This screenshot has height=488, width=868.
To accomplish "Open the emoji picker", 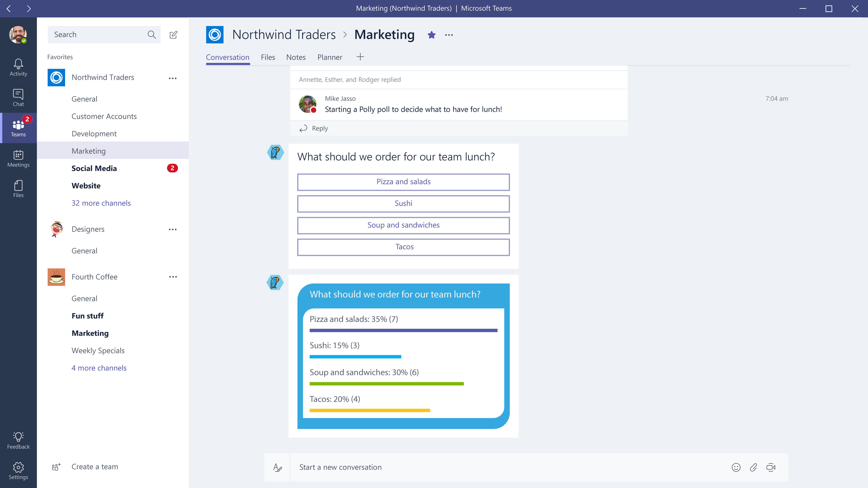I will (736, 467).
